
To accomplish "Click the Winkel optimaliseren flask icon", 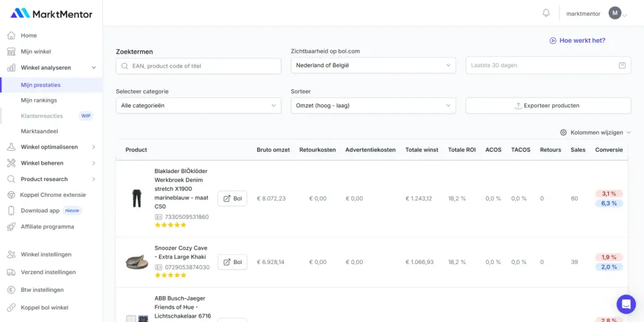I will [11, 147].
